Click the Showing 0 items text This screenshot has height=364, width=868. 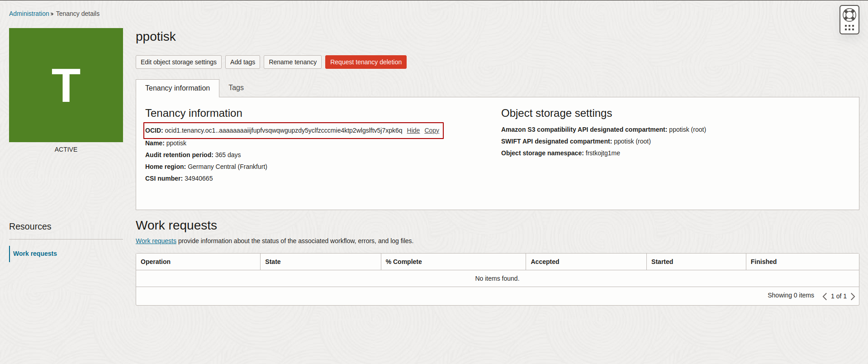[791, 295]
